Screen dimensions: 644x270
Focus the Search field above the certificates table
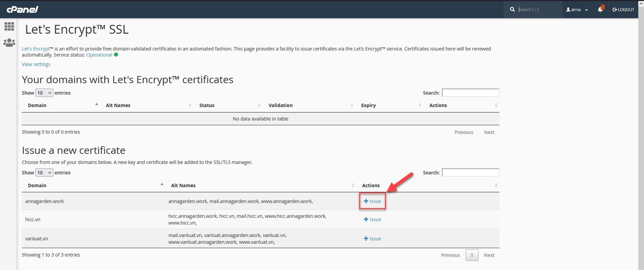click(470, 93)
